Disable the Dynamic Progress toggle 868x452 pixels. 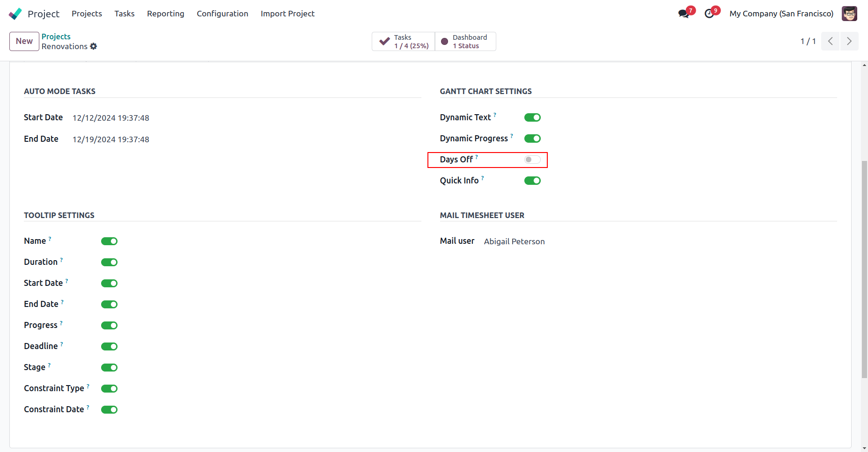coord(532,139)
